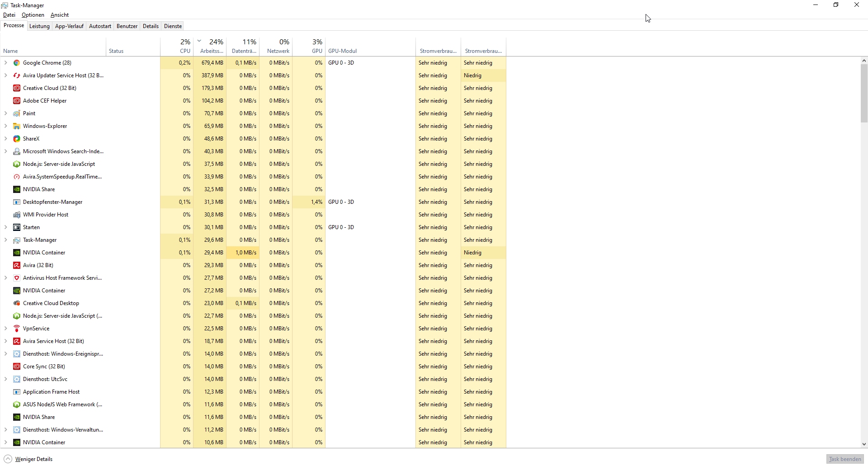Select the Diensthost: Windows-Ereignispr... row name
The width and height of the screenshot is (868, 470).
coord(63,354)
